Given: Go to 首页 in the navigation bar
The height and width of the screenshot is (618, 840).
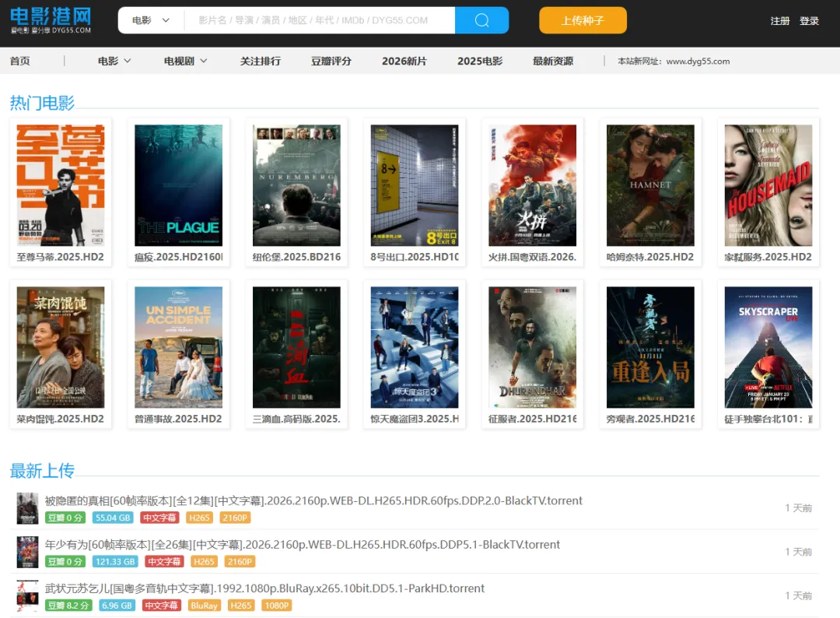Looking at the screenshot, I should (x=19, y=61).
